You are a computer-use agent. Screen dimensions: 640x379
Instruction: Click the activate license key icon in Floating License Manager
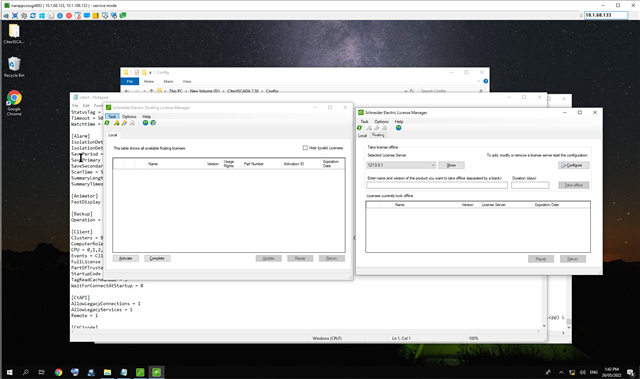[117, 123]
